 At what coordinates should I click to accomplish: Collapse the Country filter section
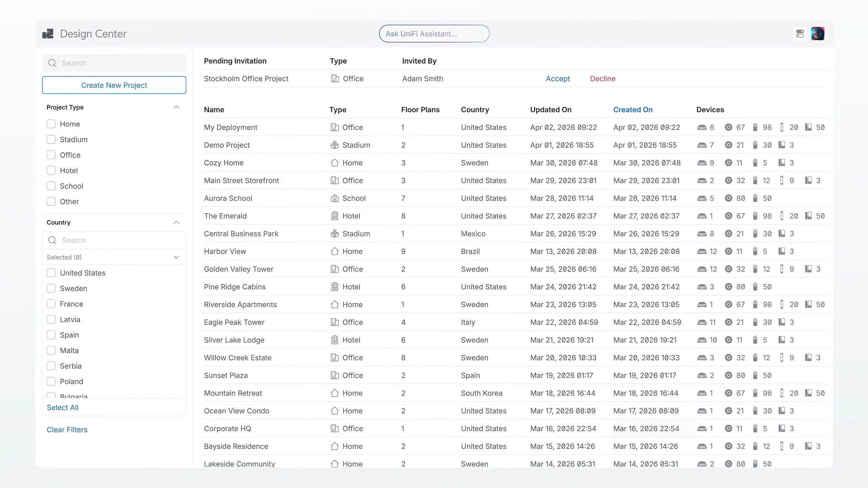(176, 222)
